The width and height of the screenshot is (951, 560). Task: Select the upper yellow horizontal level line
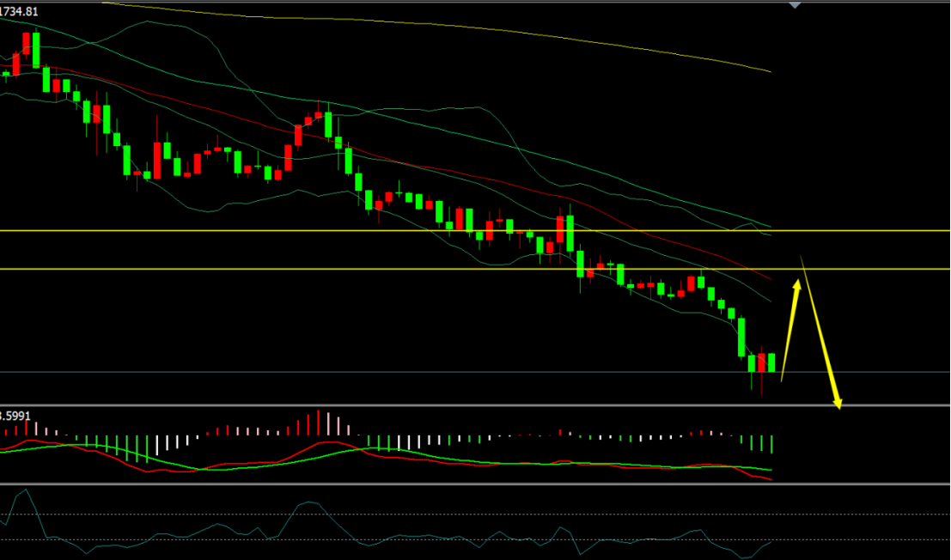point(476,231)
